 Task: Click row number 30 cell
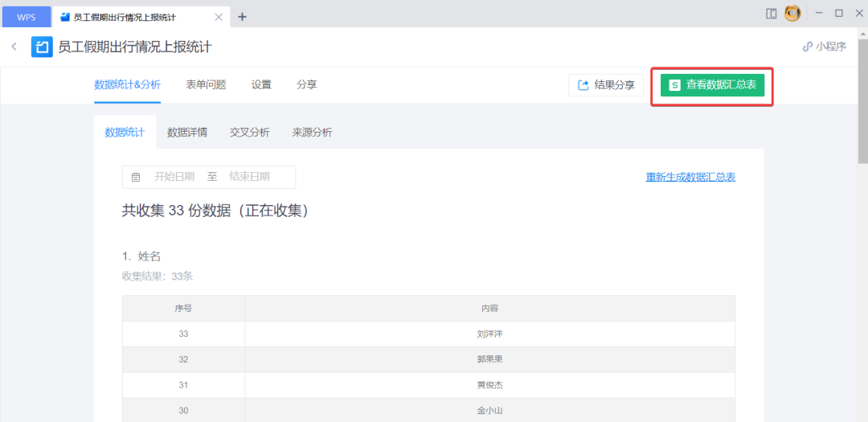(x=184, y=411)
